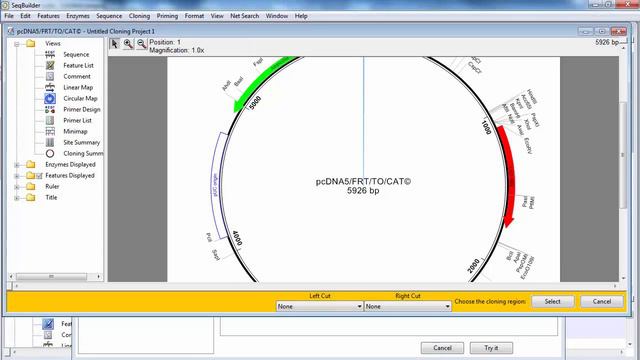The width and height of the screenshot is (640, 360).
Task: Click the EcoRV enzyme site label
Action: 528,146
